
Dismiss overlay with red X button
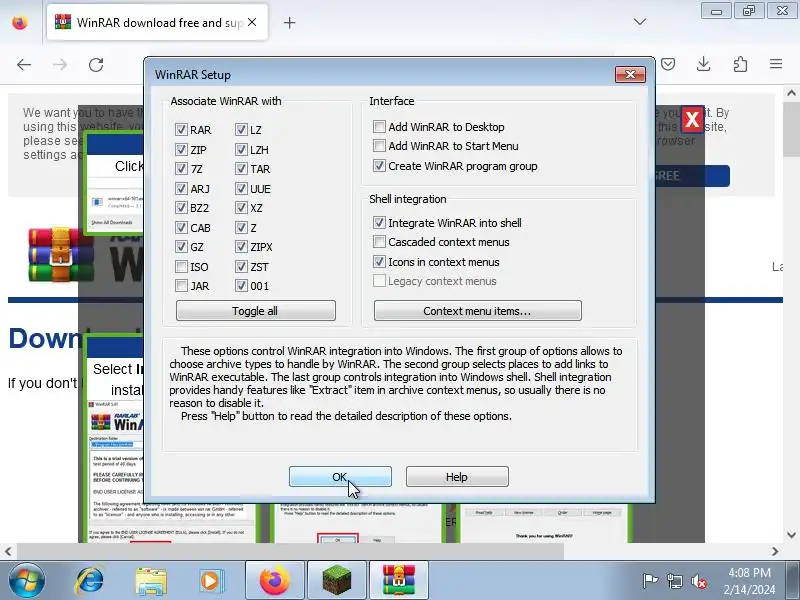pos(692,120)
